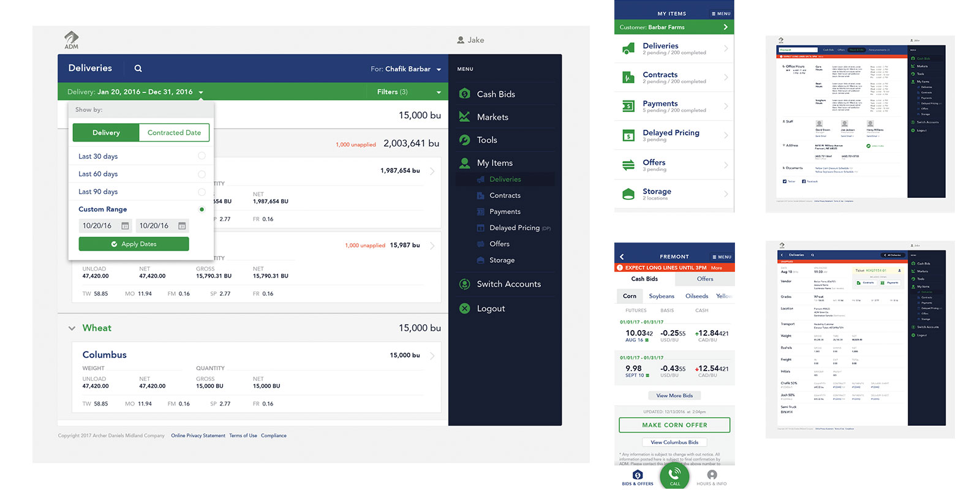Click the Deliveries truck icon in mobile list
Viewport: 980px width, 490px height.
tap(628, 48)
